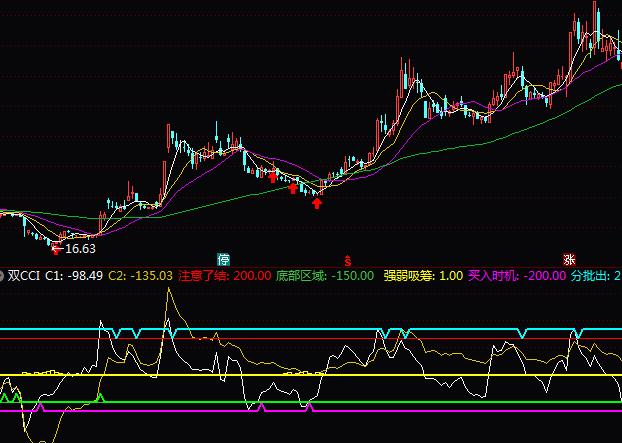Click the teal 停 suspension marker icon
The height and width of the screenshot is (443, 622).
[x=224, y=260]
